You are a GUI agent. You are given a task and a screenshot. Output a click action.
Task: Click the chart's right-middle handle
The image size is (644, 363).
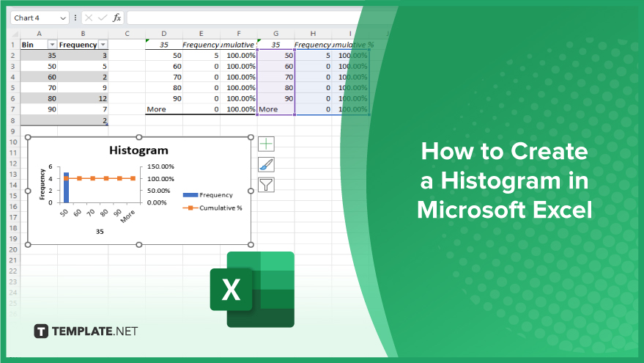[251, 191]
